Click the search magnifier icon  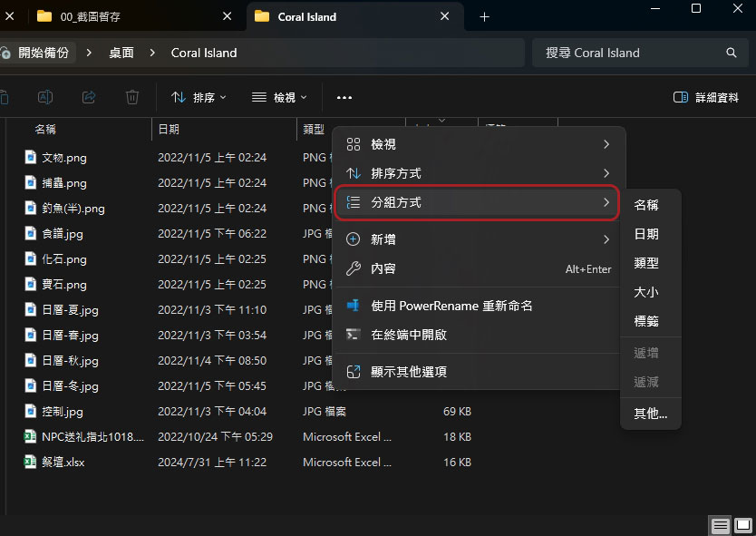pyautogui.click(x=731, y=53)
